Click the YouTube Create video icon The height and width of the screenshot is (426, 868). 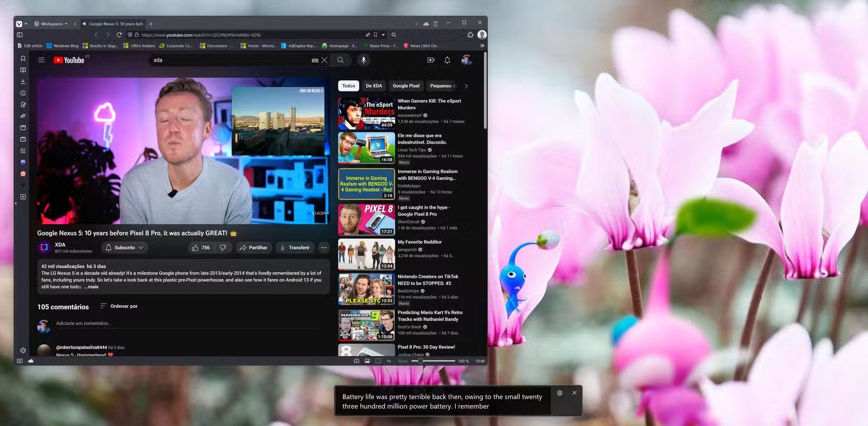(431, 60)
